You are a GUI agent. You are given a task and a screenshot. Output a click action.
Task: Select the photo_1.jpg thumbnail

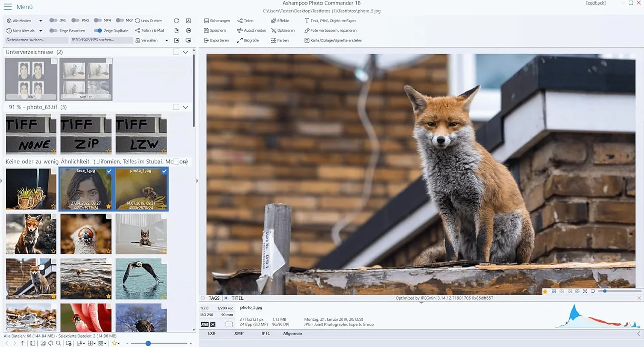click(x=141, y=189)
